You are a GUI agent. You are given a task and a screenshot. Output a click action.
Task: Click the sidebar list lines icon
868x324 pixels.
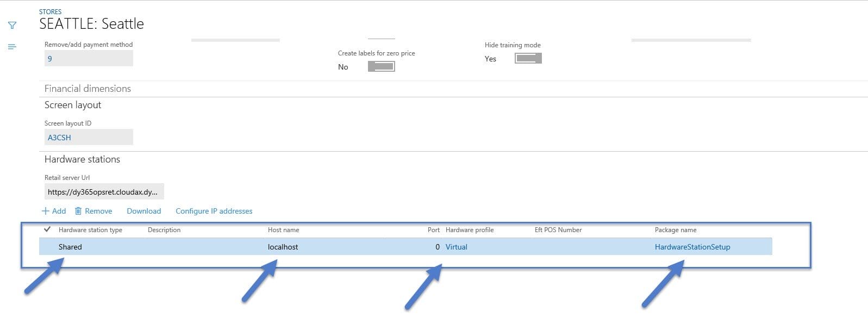tap(12, 47)
